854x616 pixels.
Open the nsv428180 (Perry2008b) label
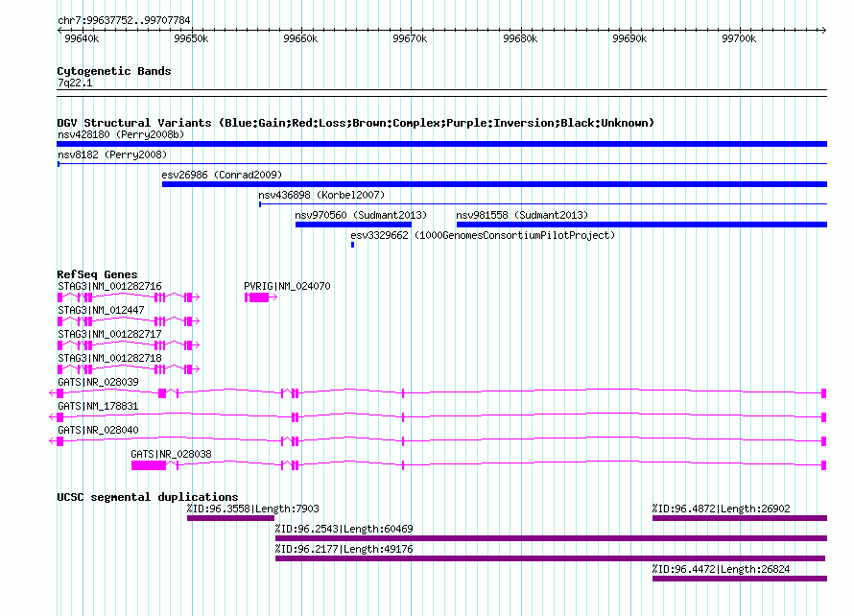tap(121, 134)
